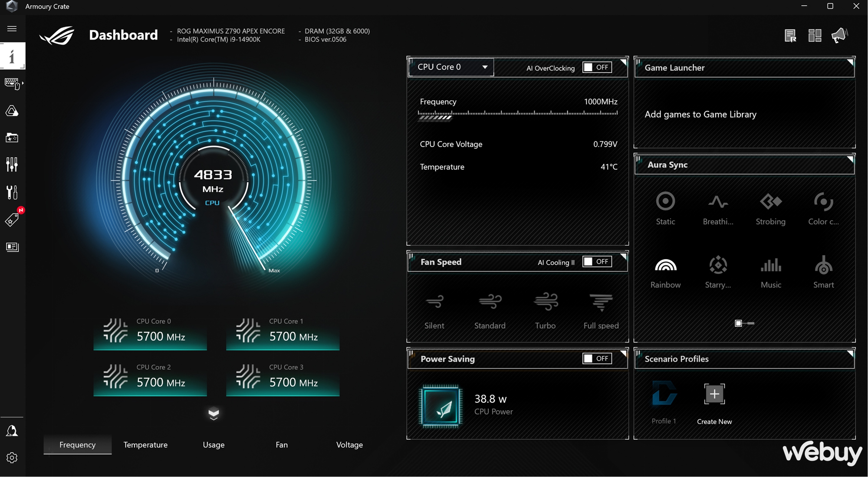868x477 pixels.
Task: Select the Rainbow Aura Sync effect icon
Action: point(665,265)
